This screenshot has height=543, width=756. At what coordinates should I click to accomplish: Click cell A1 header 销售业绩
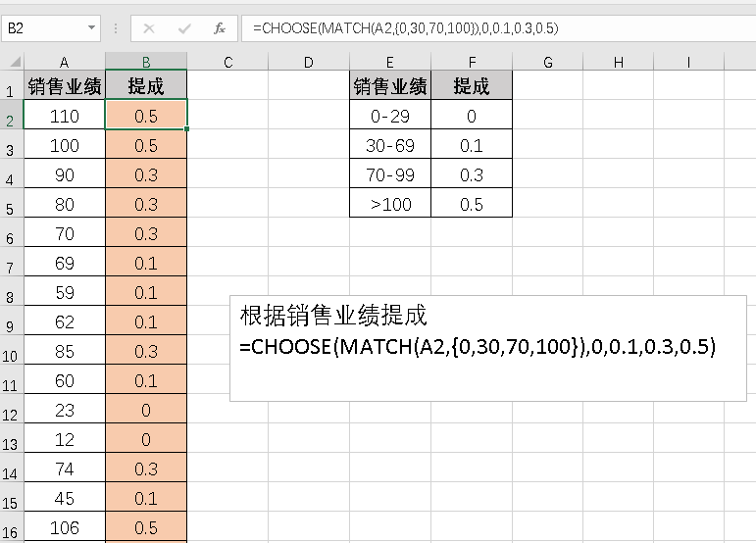click(65, 85)
